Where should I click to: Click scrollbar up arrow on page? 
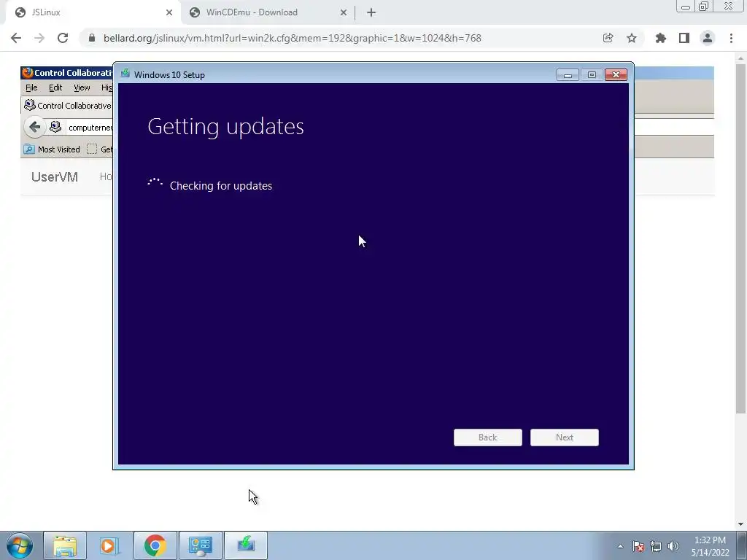(x=740, y=58)
